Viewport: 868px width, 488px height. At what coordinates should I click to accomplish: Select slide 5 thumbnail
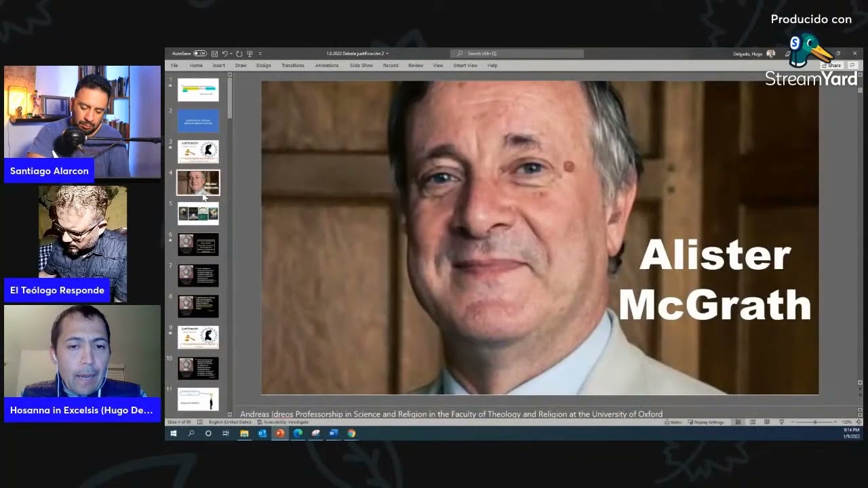(x=198, y=213)
